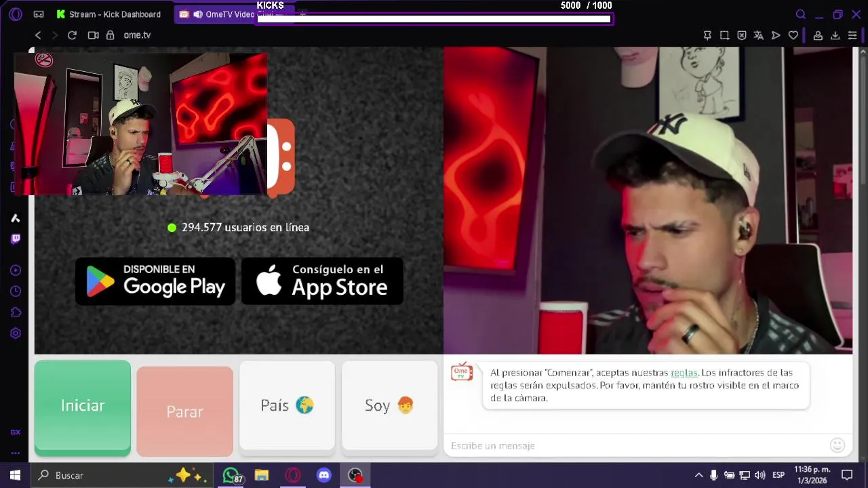868x488 pixels.
Task: Open the reglas rules link
Action: [684, 373]
